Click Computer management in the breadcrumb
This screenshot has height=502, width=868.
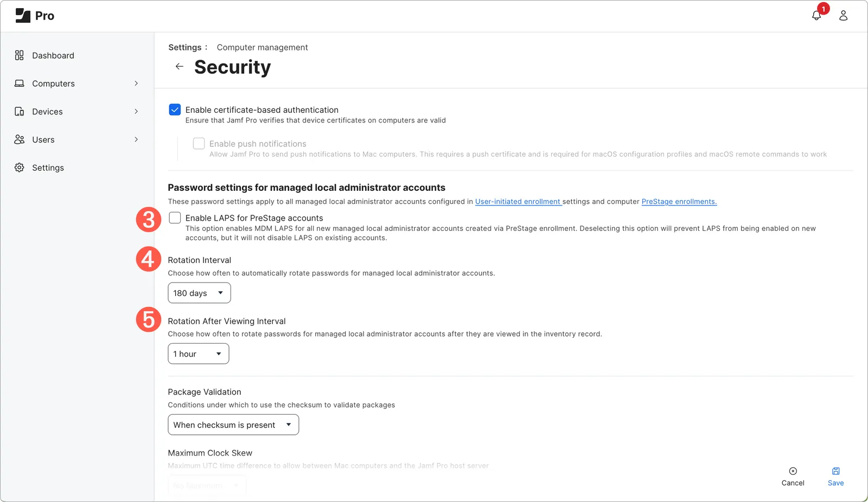click(x=262, y=47)
